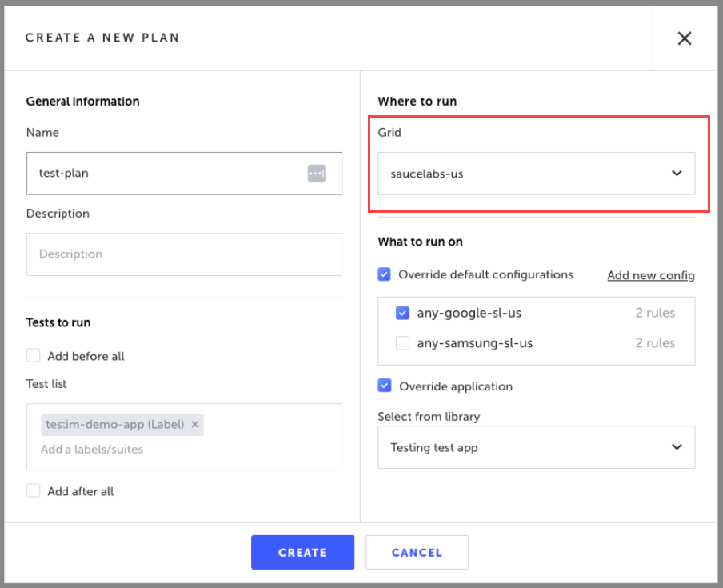
Task: Check the any-samsung-sl-us configuration
Action: point(403,343)
